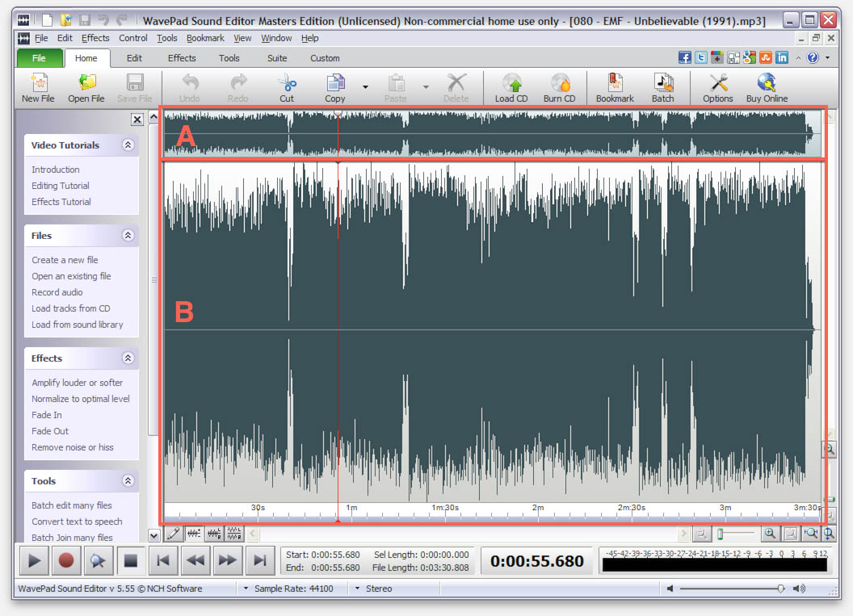Close the left sidebar panel

(137, 119)
